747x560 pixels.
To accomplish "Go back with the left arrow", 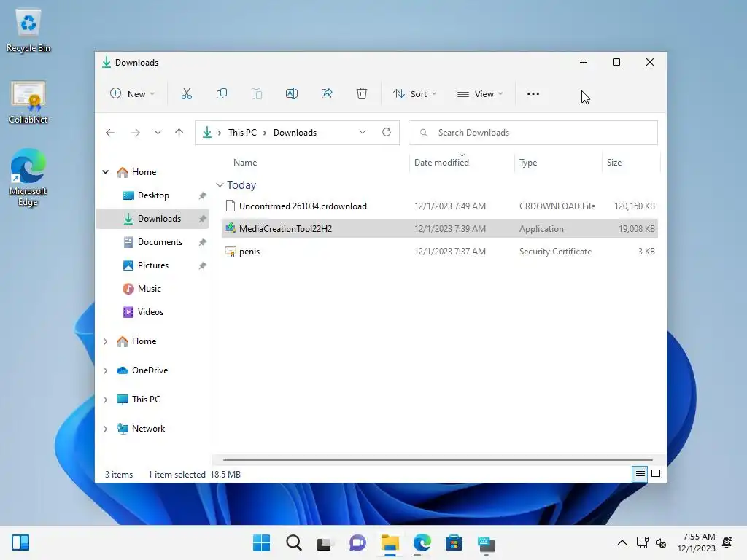I will pyautogui.click(x=110, y=133).
